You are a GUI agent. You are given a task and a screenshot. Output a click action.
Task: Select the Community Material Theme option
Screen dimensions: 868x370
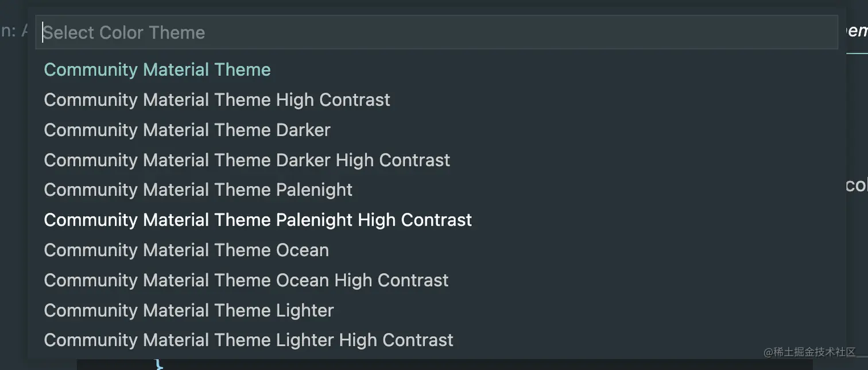pyautogui.click(x=157, y=70)
